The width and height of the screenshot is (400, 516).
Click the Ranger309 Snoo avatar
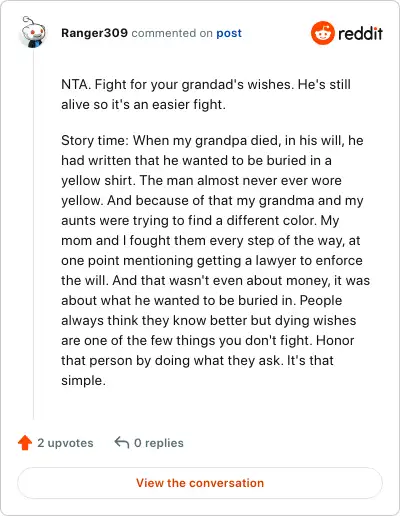[x=33, y=32]
